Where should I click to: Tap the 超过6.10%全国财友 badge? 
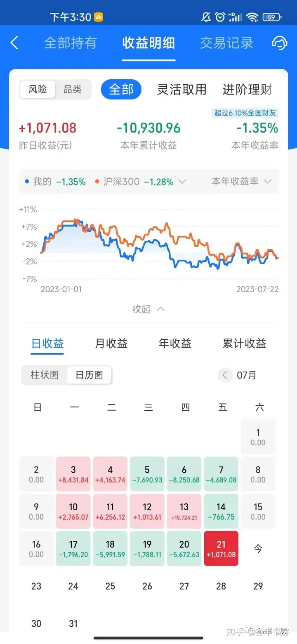point(245,113)
